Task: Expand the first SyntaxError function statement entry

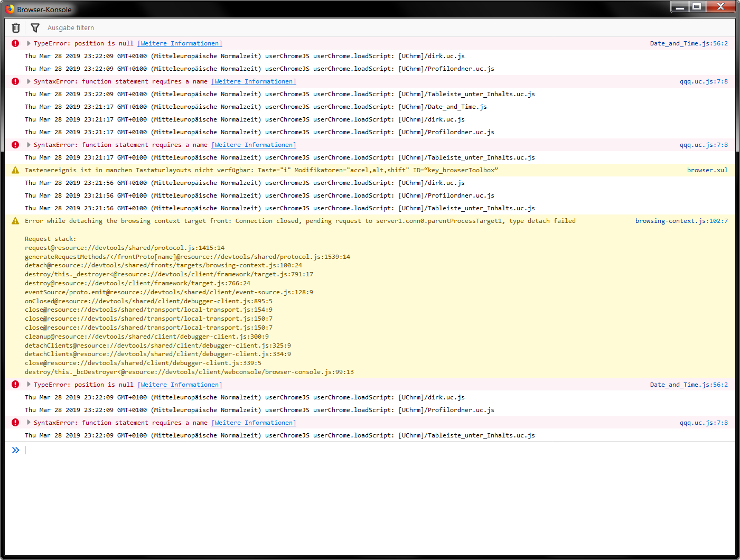Action: coord(29,81)
